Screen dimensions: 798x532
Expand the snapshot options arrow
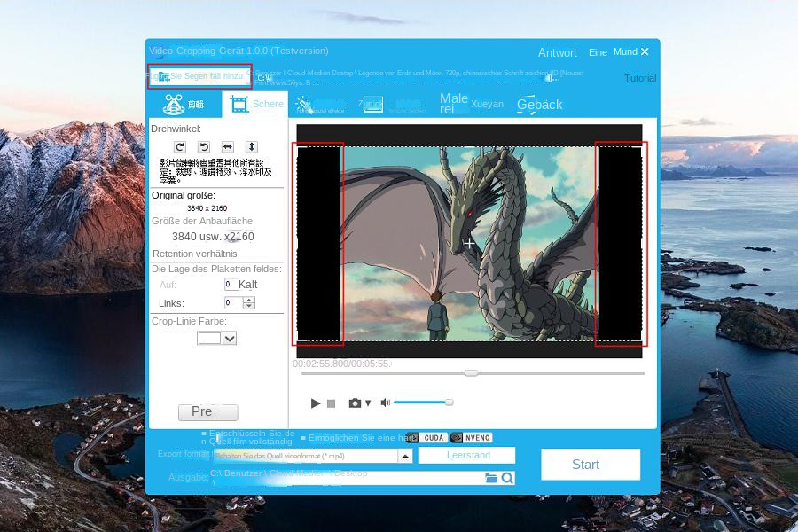[368, 403]
